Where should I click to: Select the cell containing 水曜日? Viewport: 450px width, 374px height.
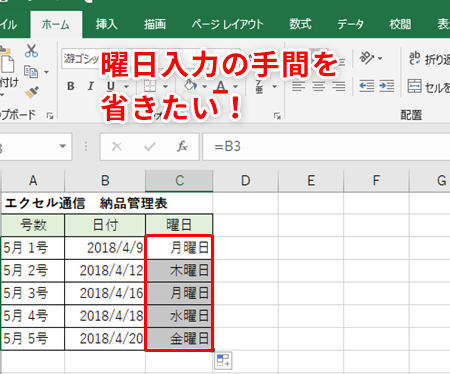tap(179, 316)
